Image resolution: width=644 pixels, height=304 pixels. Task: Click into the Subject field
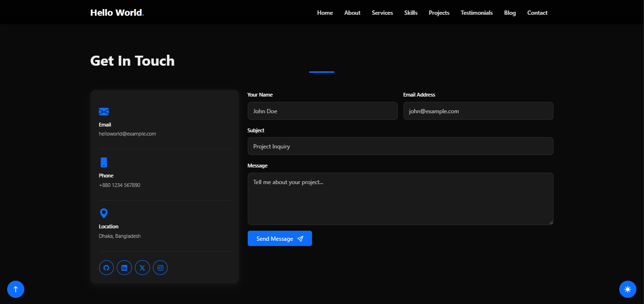click(401, 146)
